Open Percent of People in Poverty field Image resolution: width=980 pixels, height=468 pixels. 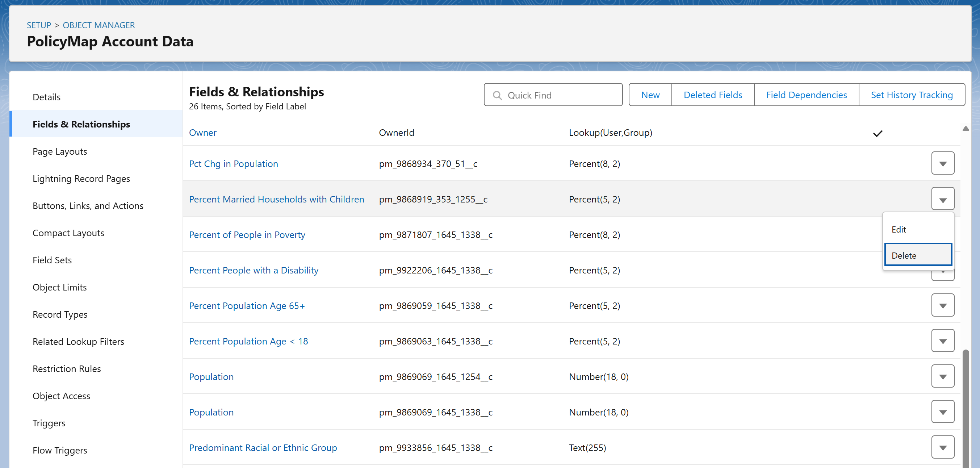point(247,235)
